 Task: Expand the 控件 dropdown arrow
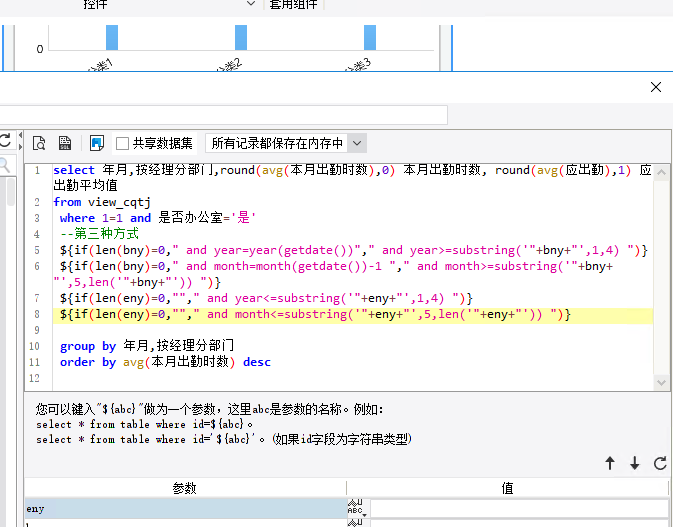(x=250, y=5)
